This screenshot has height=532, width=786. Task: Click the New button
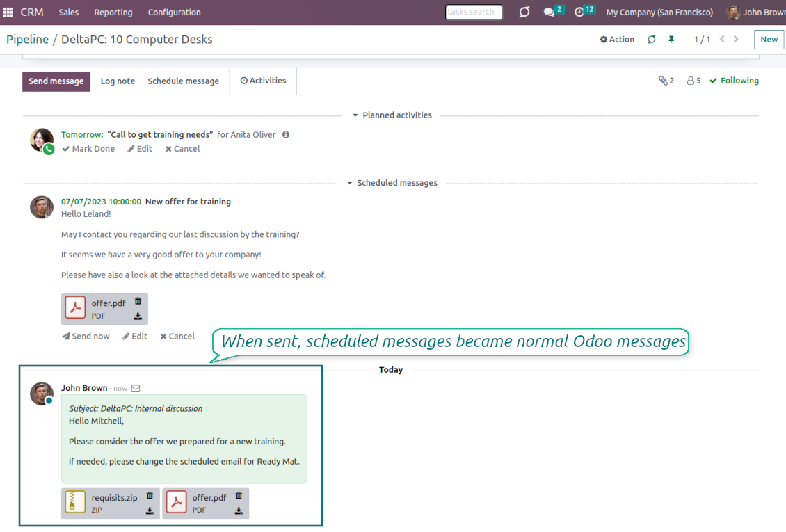pyautogui.click(x=769, y=39)
